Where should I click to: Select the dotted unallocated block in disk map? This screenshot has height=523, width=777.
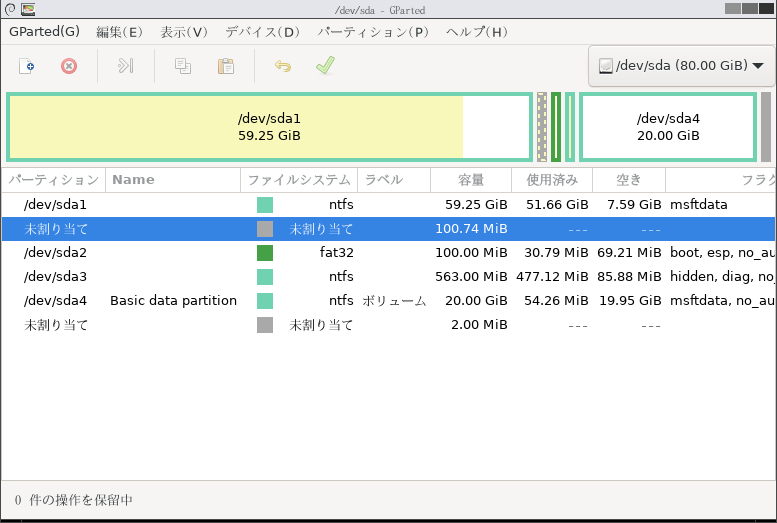point(542,127)
